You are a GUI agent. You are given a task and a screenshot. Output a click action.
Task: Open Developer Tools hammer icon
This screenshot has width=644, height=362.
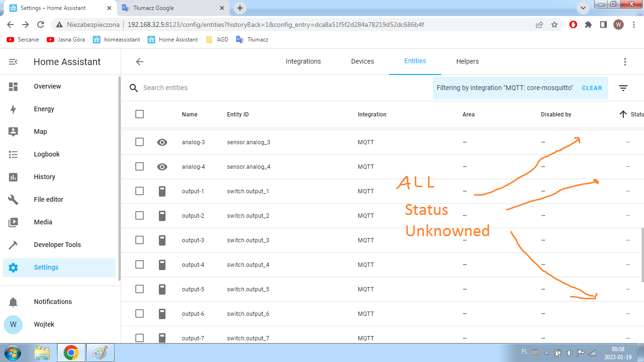coord(13,245)
